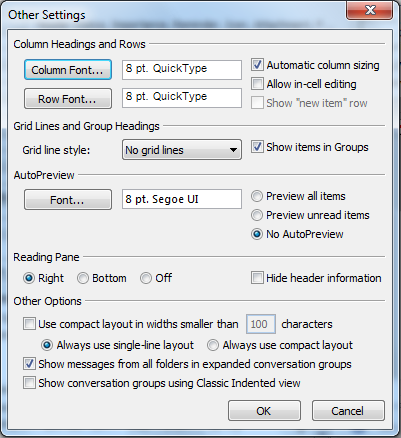Uncheck Show items in Groups
Image resolution: width=401 pixels, height=438 pixels.
(x=257, y=147)
